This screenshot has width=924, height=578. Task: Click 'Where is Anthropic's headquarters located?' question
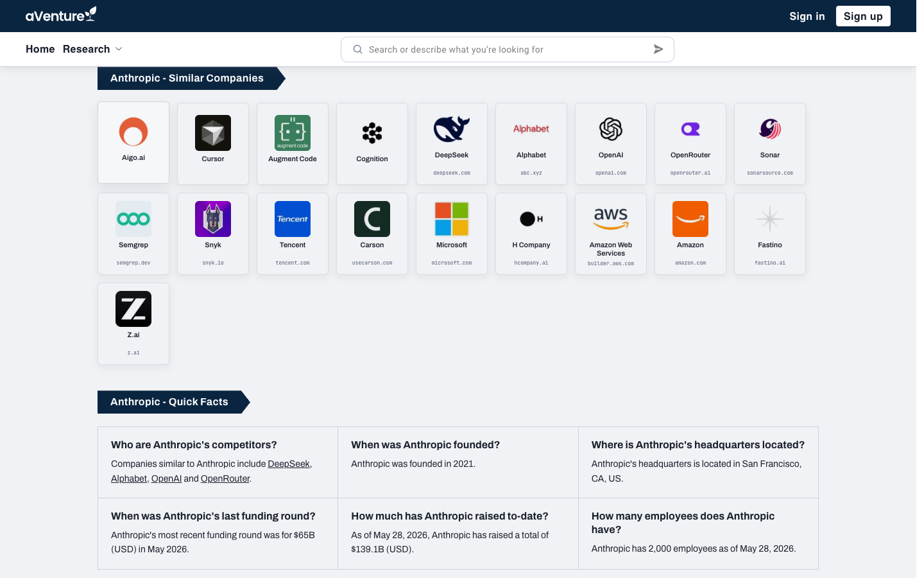click(x=698, y=444)
